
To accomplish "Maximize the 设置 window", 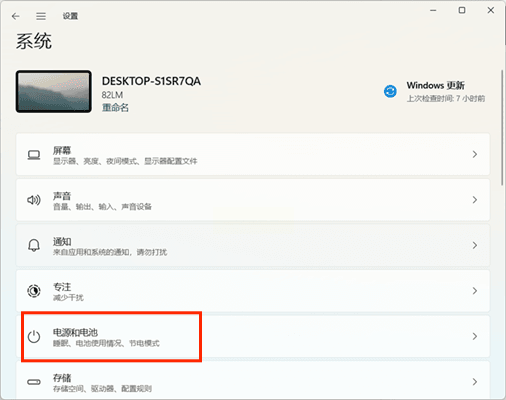I will [x=462, y=10].
